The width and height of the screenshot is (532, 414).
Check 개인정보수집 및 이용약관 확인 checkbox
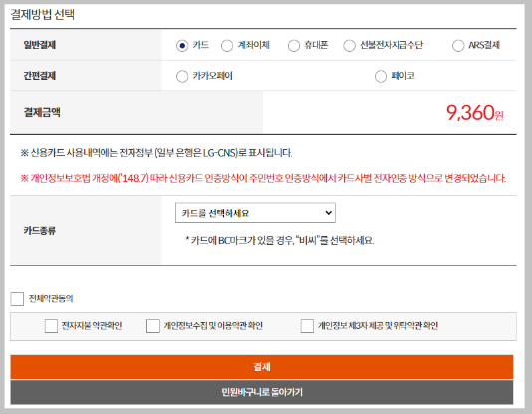point(153,326)
